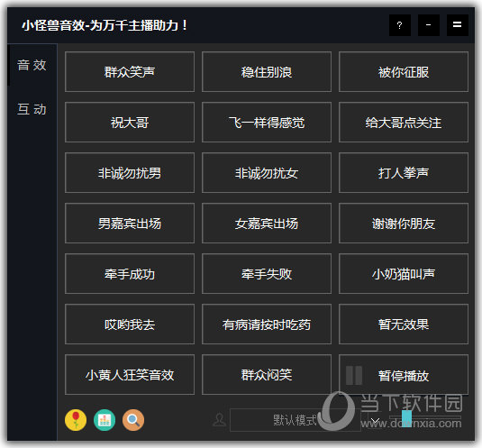
Task: Click the yellow rose icon
Action: (x=76, y=420)
